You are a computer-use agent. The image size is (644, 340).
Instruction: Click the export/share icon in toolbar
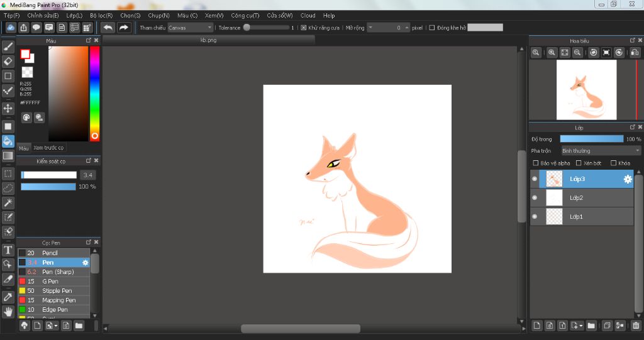(x=23, y=28)
